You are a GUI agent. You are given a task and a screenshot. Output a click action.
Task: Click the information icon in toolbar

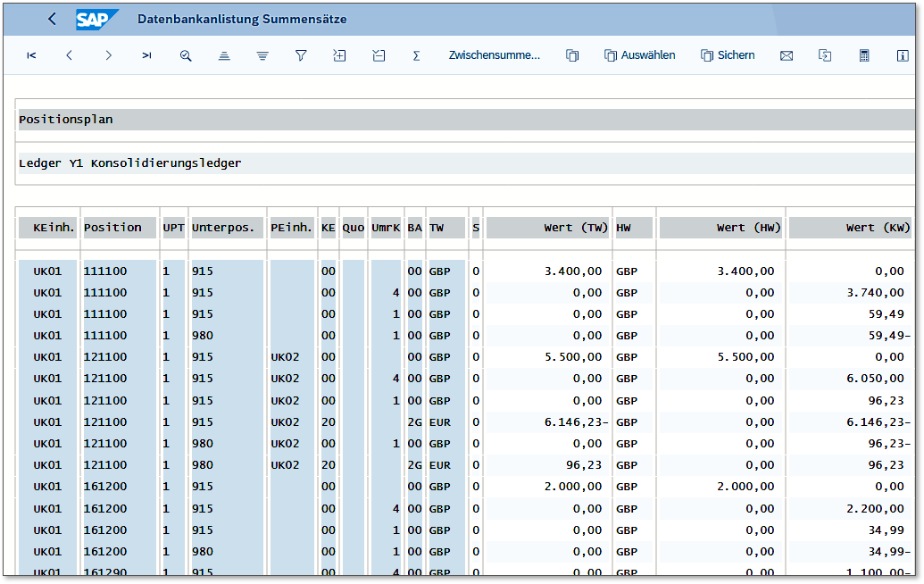(903, 55)
